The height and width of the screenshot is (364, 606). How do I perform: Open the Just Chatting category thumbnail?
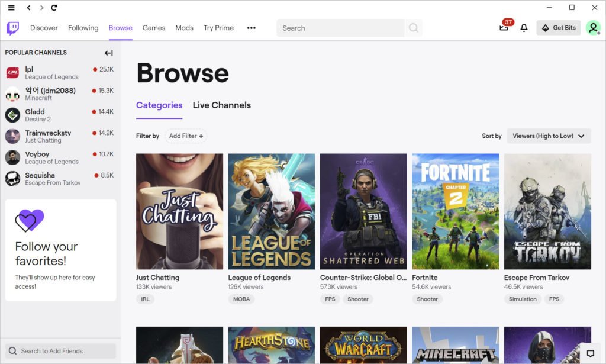click(179, 211)
